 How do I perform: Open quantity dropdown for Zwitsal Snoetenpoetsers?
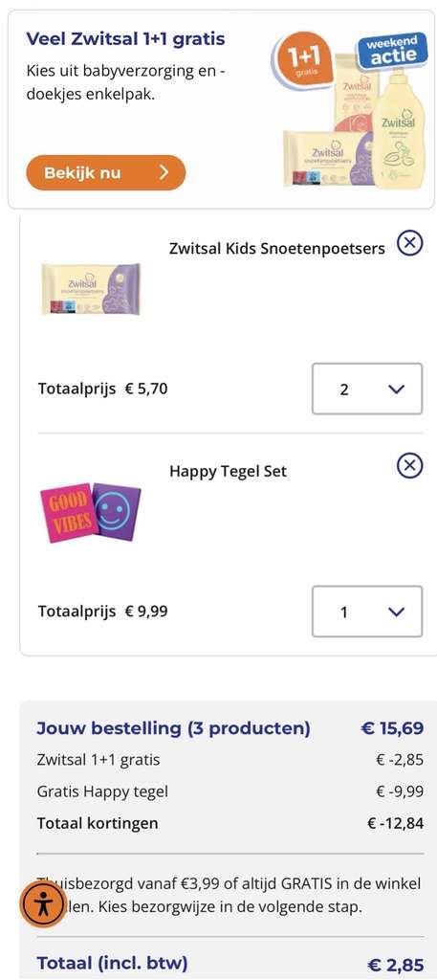click(367, 389)
